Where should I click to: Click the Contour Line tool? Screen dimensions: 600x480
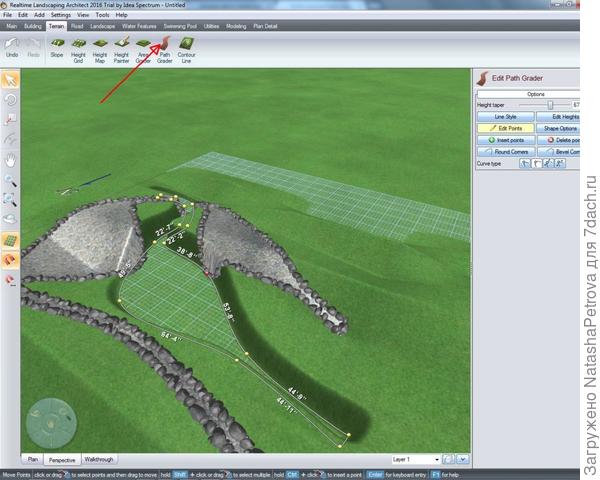coord(188,49)
